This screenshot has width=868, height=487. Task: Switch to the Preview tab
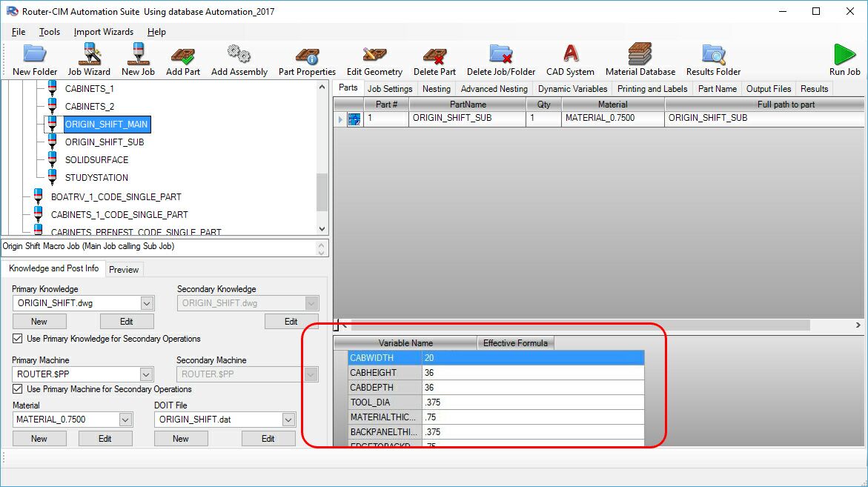pyautogui.click(x=124, y=269)
